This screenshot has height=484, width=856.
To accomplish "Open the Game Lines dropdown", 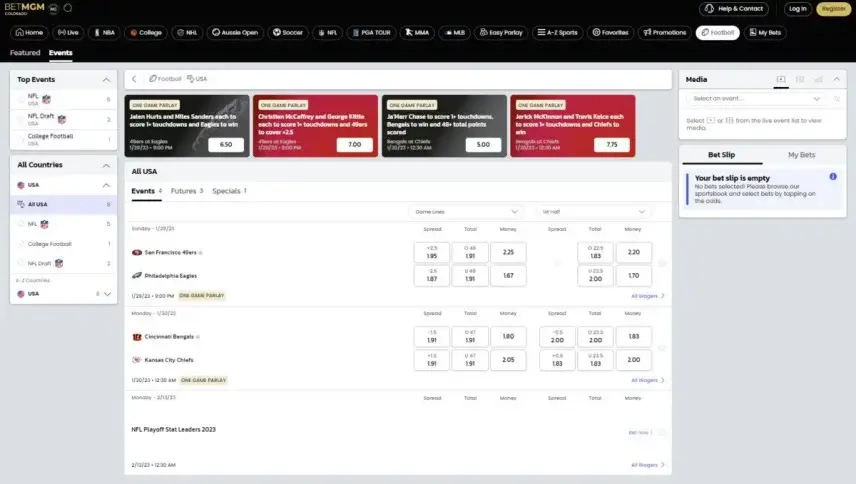I will click(466, 212).
